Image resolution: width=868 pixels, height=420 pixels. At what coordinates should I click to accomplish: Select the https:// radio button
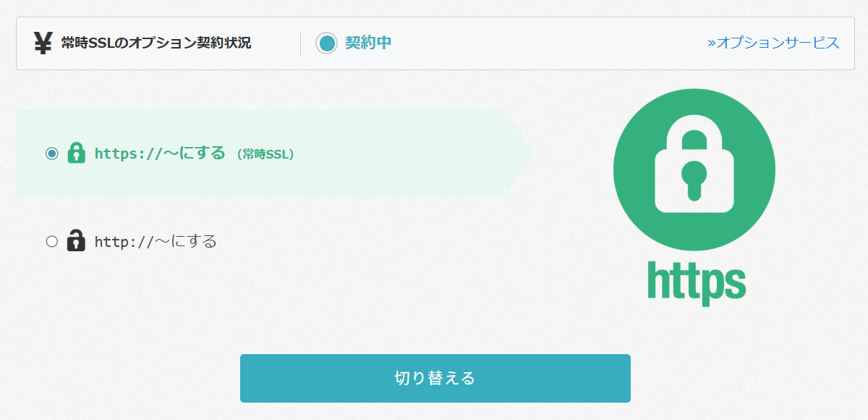(x=51, y=154)
